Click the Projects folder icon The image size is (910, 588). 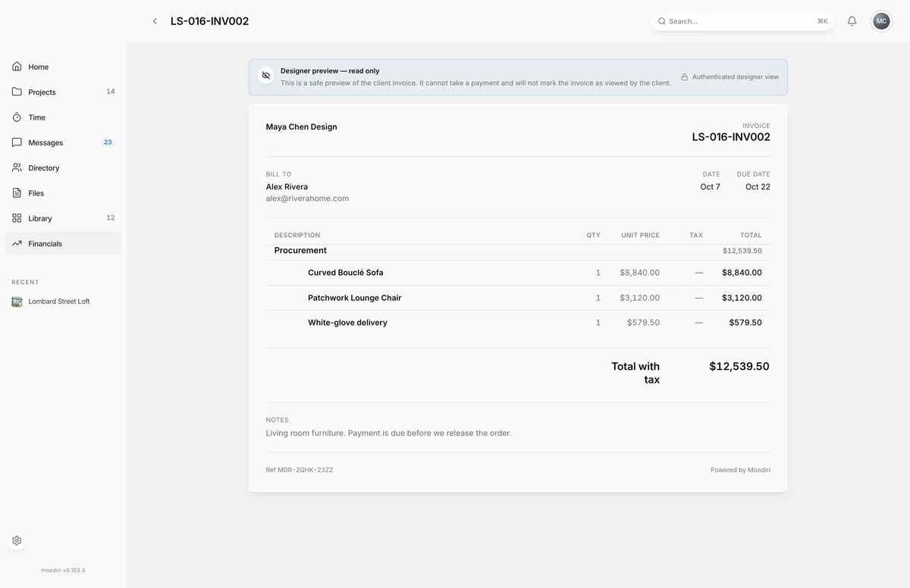[x=17, y=92]
